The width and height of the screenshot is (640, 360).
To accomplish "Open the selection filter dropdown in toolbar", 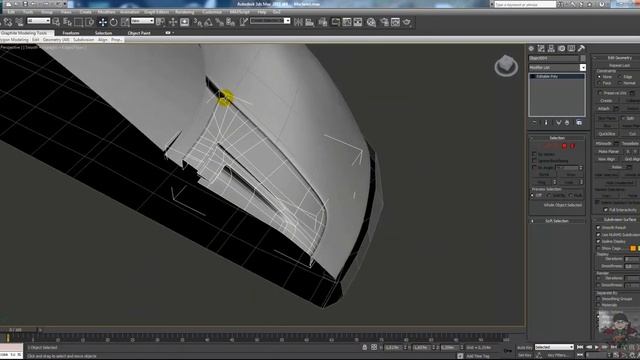I will tap(38, 21).
